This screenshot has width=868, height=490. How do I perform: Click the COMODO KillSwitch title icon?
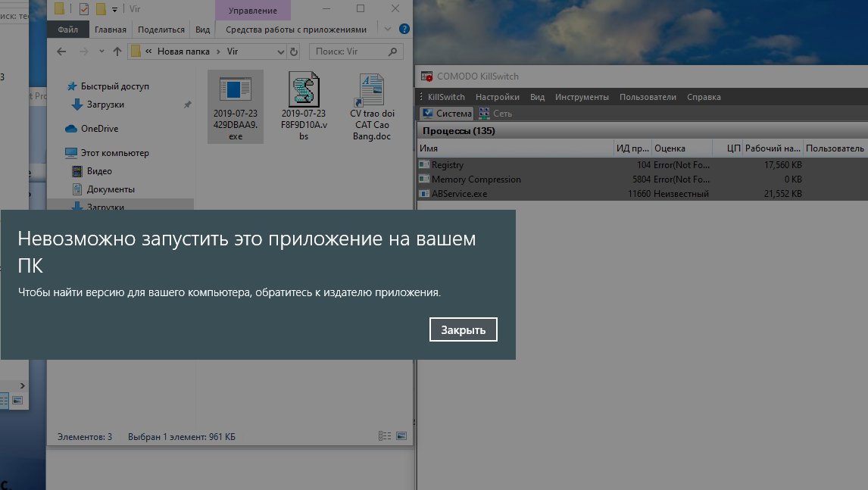pyautogui.click(x=426, y=76)
